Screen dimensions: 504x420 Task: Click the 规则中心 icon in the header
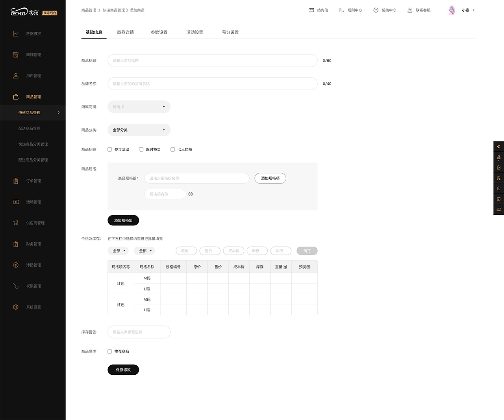(x=341, y=10)
